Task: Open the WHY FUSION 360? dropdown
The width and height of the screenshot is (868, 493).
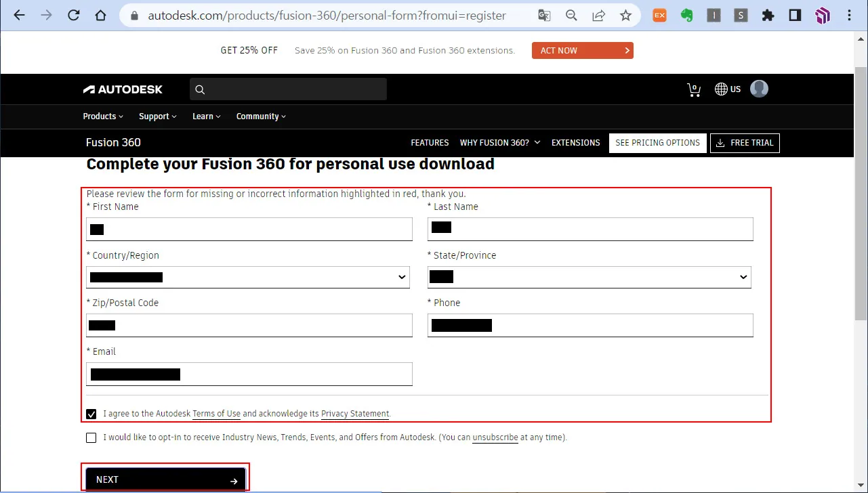Action: point(500,143)
